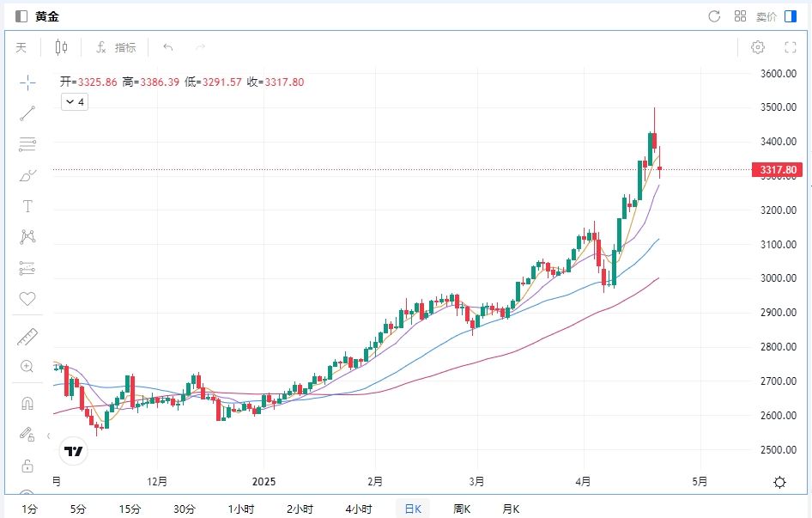The width and height of the screenshot is (812, 518).
Task: Toggle lock all drawings padlock
Action: coord(27,466)
